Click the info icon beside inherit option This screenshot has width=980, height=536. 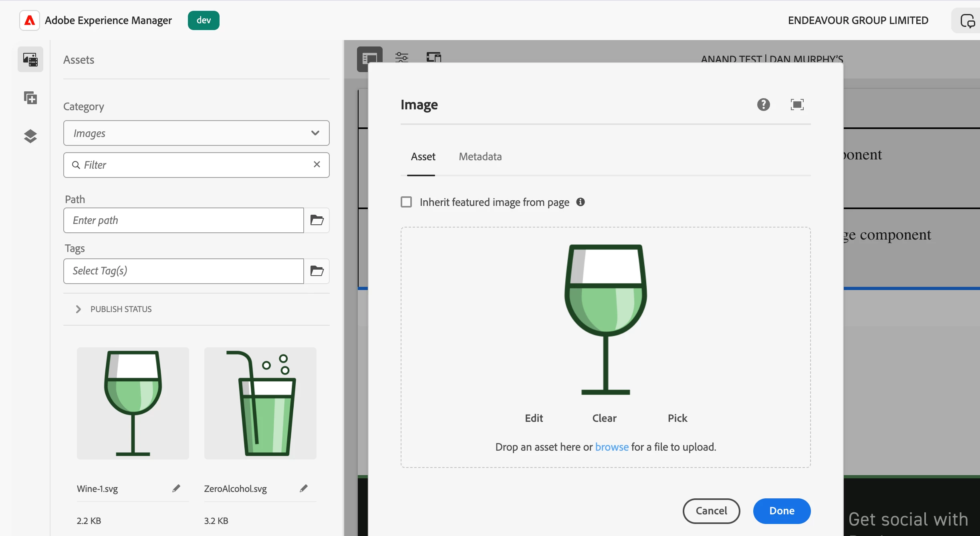(x=580, y=202)
